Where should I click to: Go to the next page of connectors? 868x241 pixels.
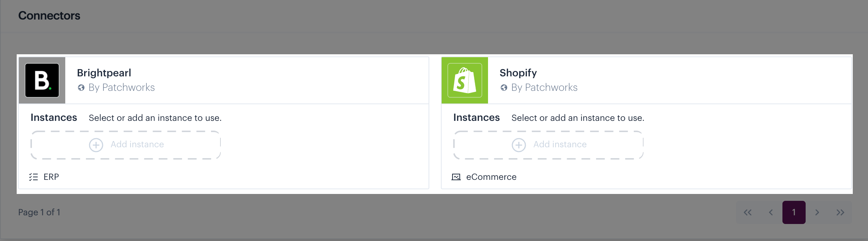point(817,212)
